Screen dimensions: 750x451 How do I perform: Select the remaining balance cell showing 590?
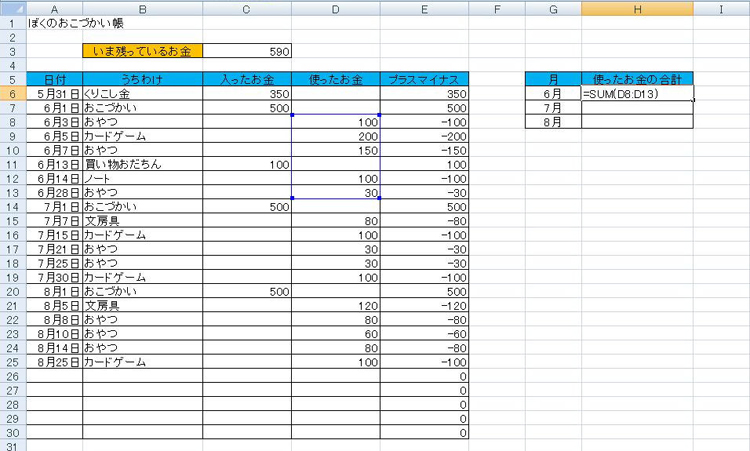(x=247, y=50)
